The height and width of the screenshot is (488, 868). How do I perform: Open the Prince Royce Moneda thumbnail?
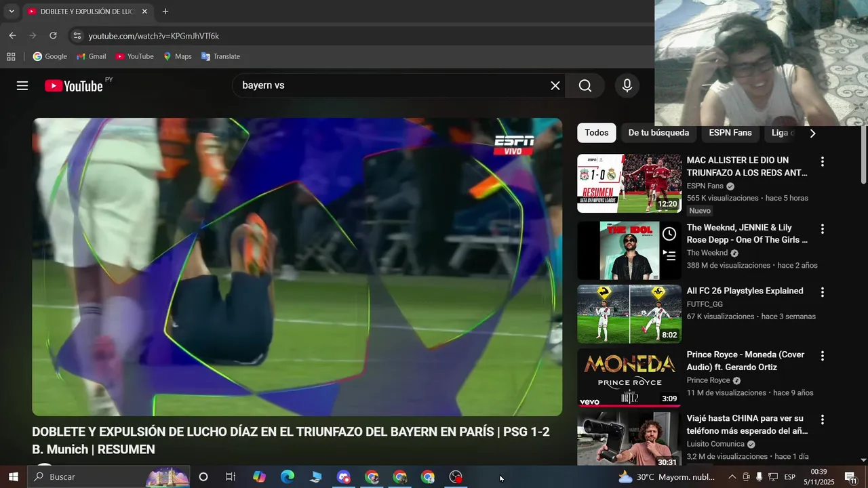coord(629,378)
